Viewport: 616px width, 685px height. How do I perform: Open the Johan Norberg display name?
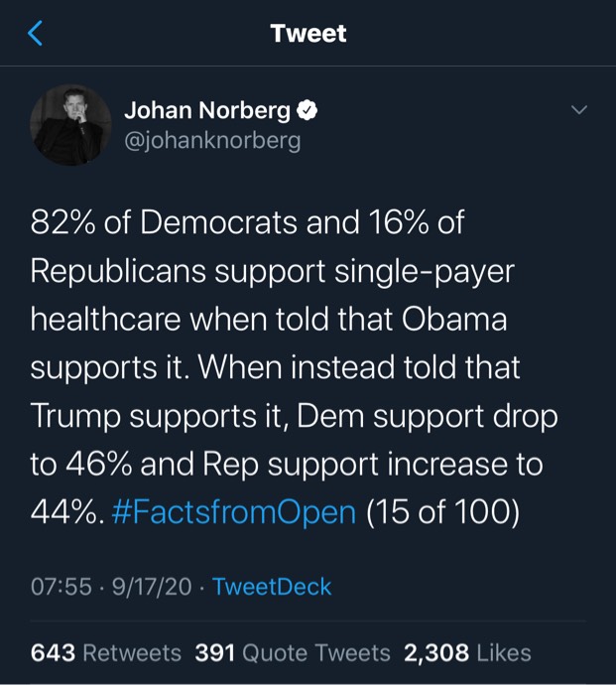pyautogui.click(x=207, y=110)
